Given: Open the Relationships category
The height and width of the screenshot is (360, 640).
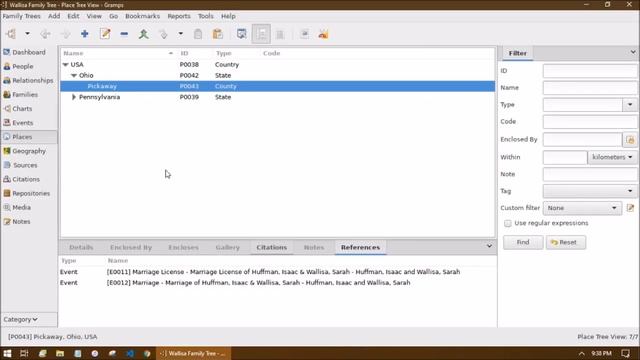Looking at the screenshot, I should (29, 80).
